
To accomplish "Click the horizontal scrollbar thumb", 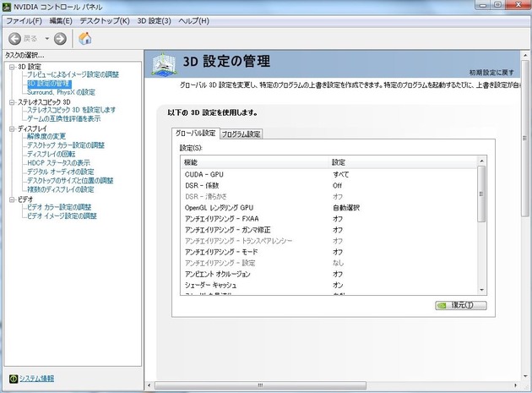I will pos(260,385).
